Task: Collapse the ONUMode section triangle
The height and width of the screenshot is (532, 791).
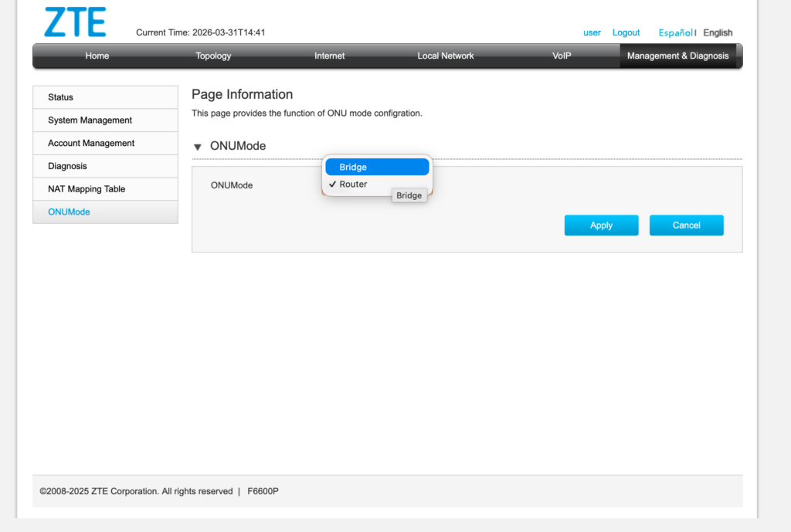Action: point(198,147)
